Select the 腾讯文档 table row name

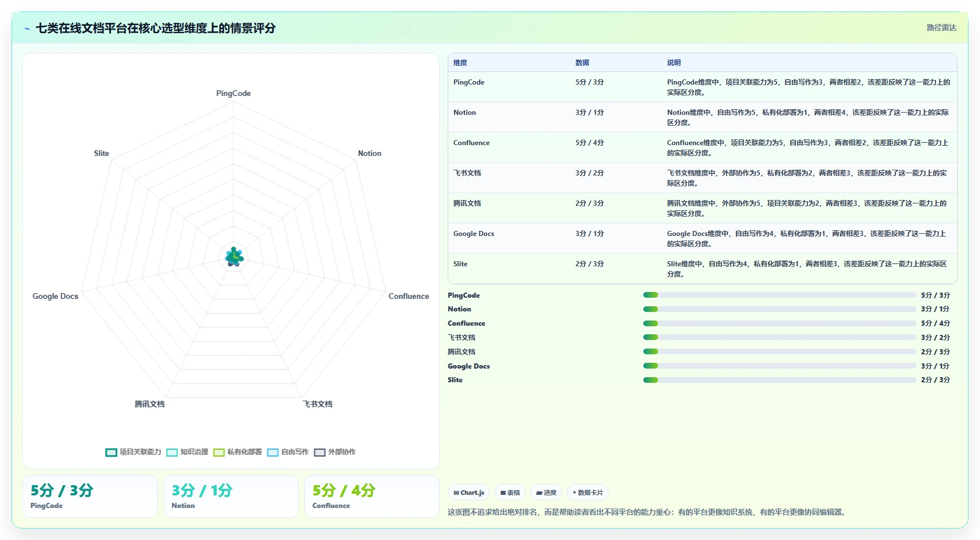pyautogui.click(x=467, y=203)
